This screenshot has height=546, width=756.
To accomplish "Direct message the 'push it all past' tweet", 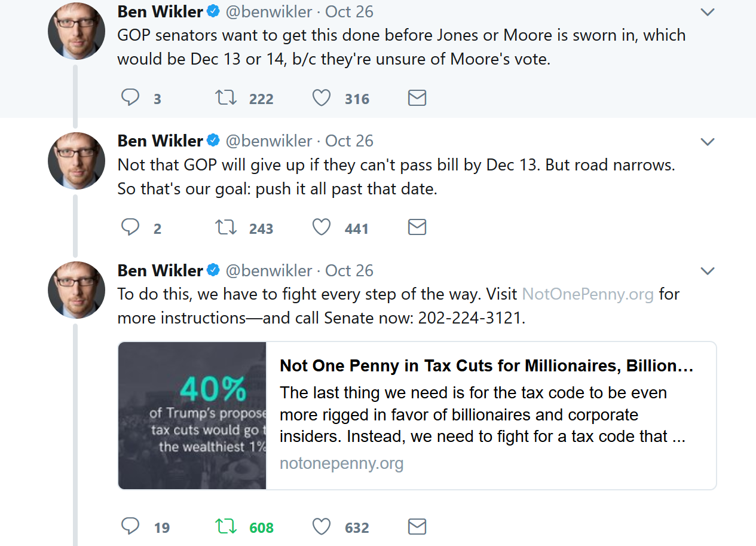I will click(x=417, y=227).
